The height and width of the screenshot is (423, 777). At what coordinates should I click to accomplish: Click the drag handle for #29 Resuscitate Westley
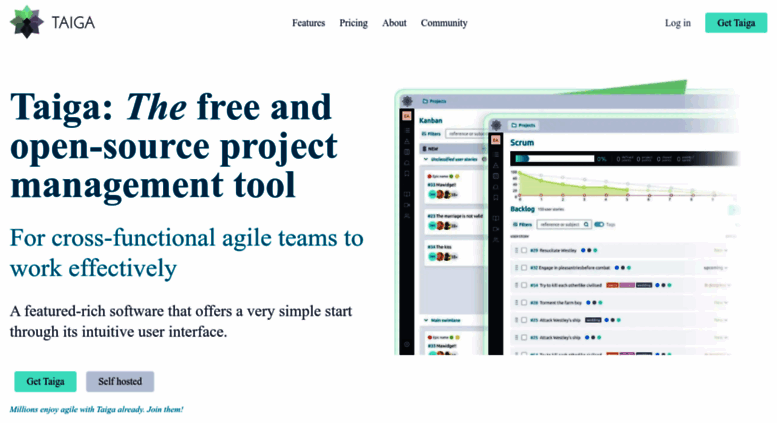(x=516, y=251)
